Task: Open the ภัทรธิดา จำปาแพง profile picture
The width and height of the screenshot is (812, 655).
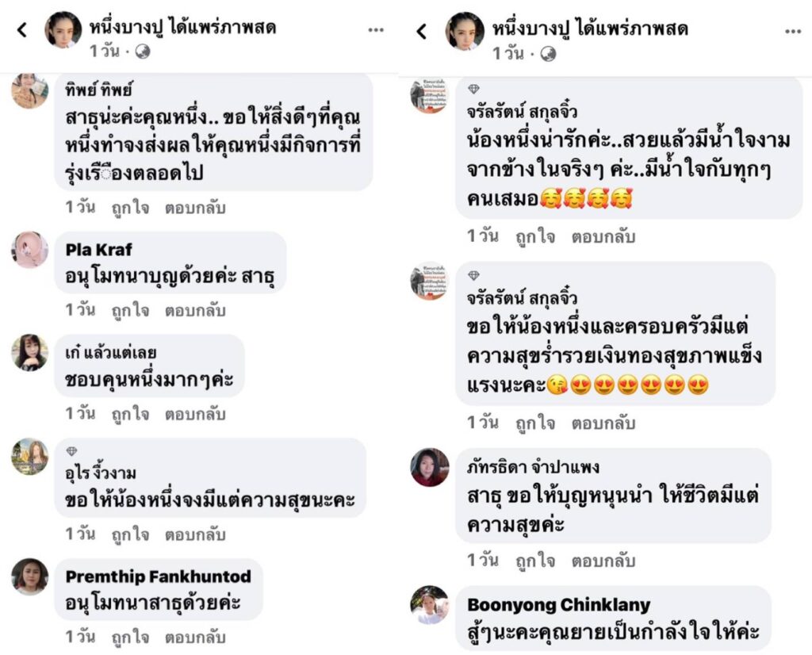Action: tap(429, 467)
